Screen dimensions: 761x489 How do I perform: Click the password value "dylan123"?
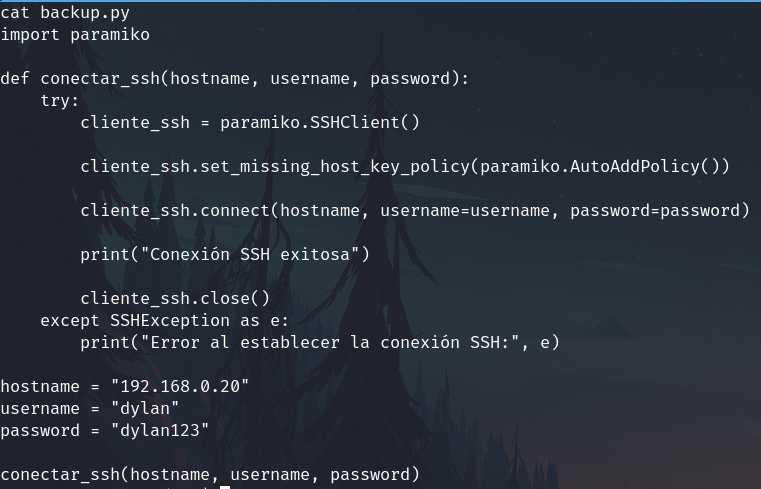[x=160, y=431]
